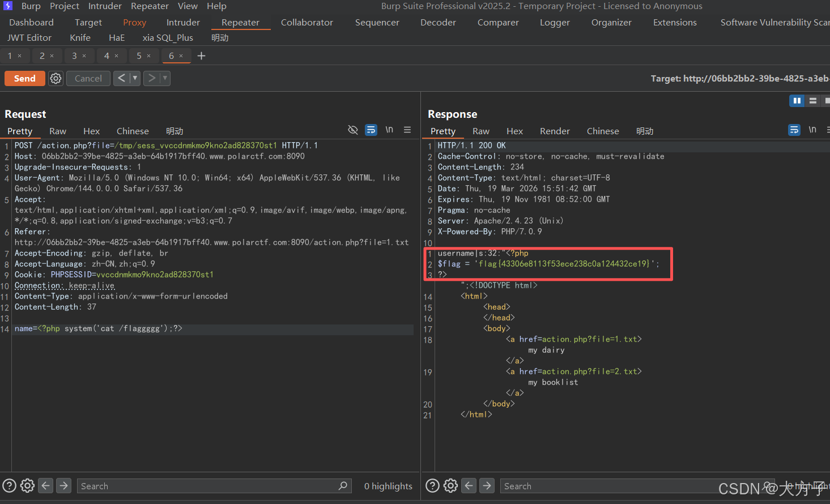Jump to previous search match in Request
The width and height of the screenshot is (830, 504).
[x=46, y=485]
